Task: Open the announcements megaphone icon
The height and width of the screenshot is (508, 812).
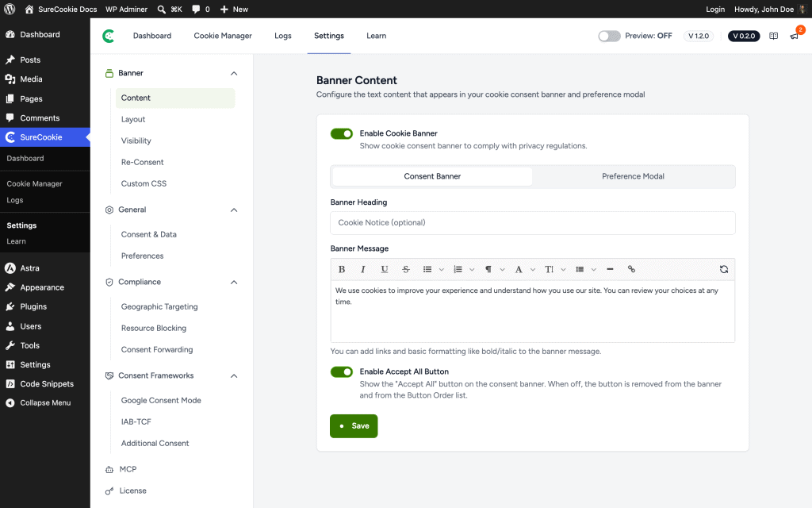Action: click(794, 36)
